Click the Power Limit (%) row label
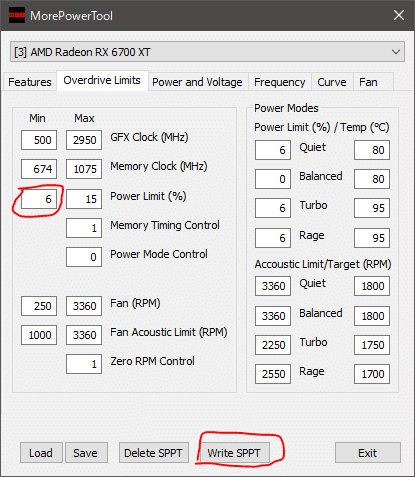This screenshot has width=415, height=477. pyautogui.click(x=148, y=196)
